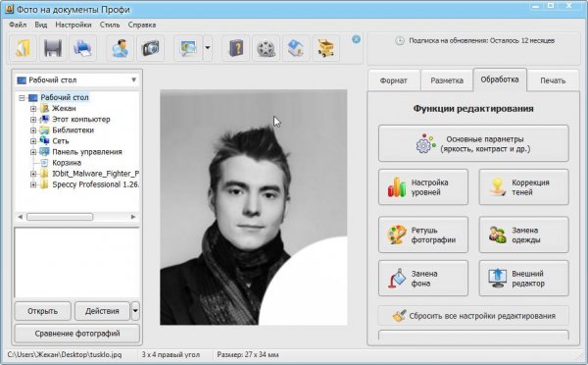Click the clock icon near subscription notice

pos(400,40)
